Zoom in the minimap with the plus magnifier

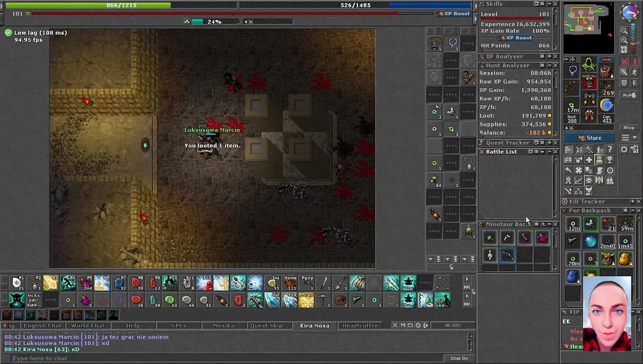click(624, 40)
